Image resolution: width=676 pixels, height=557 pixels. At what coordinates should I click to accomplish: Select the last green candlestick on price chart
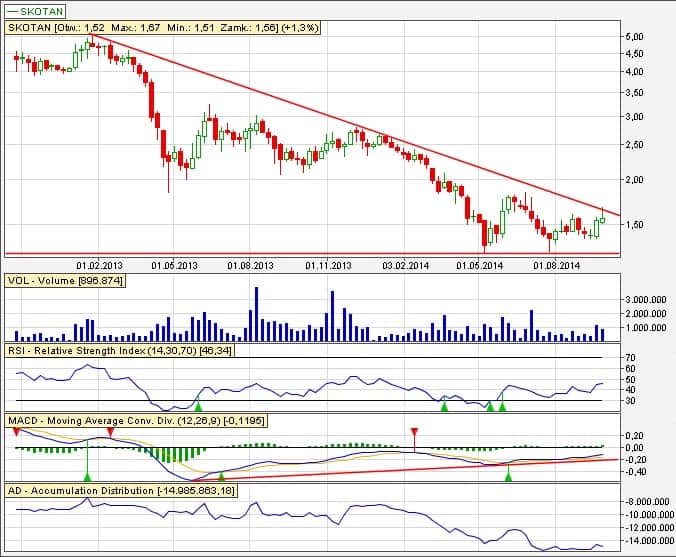(x=603, y=218)
